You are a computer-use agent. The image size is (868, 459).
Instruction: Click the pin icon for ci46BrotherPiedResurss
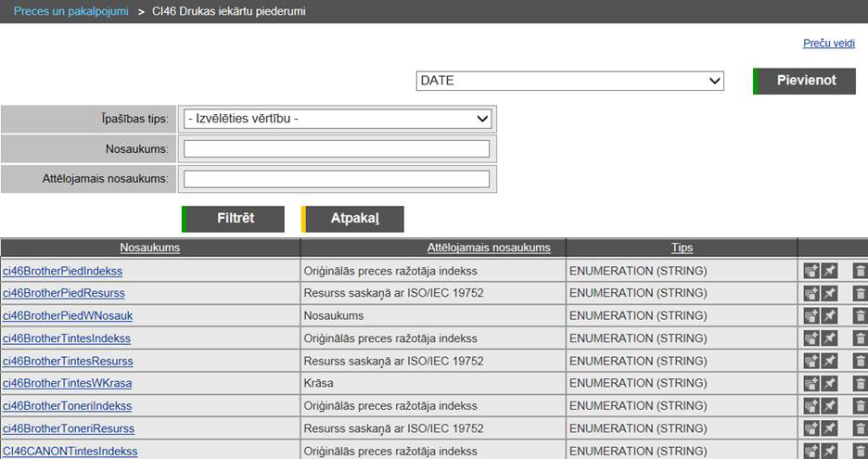[x=830, y=293]
